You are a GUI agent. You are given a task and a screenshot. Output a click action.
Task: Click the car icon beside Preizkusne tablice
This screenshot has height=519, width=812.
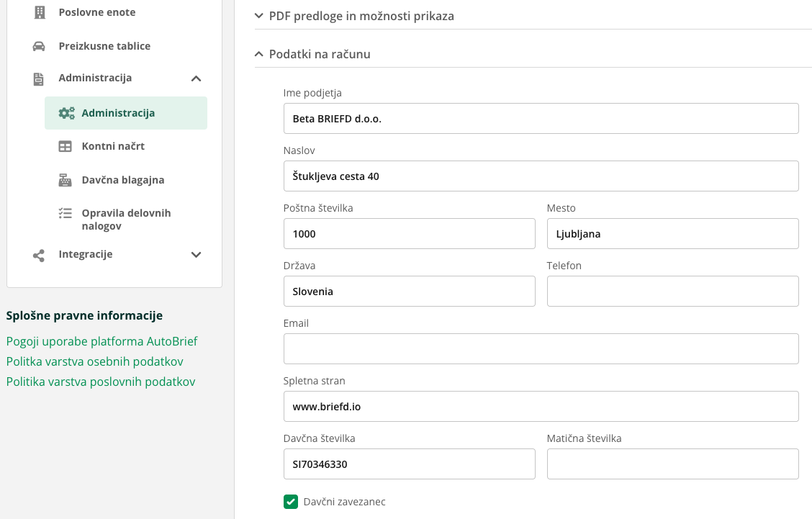point(39,46)
